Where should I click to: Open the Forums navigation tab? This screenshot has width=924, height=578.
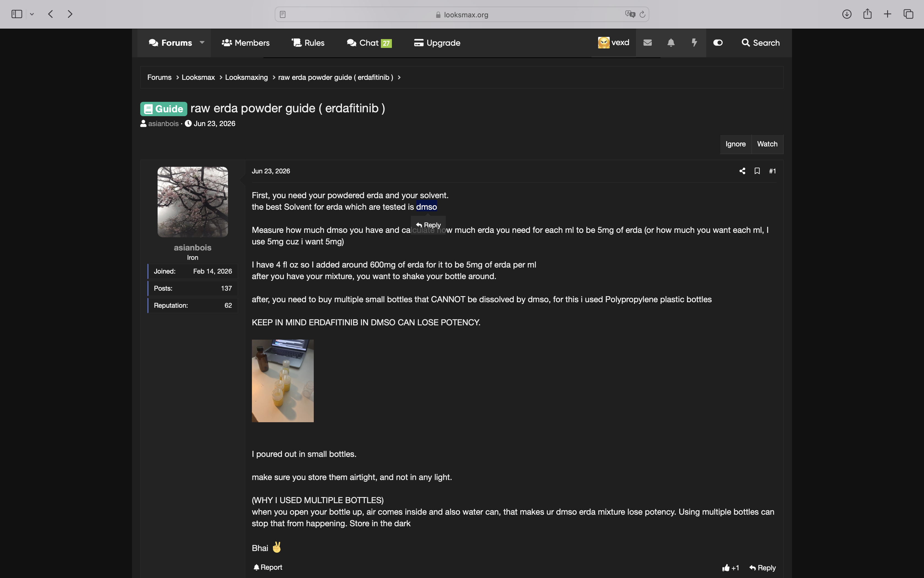click(x=170, y=43)
